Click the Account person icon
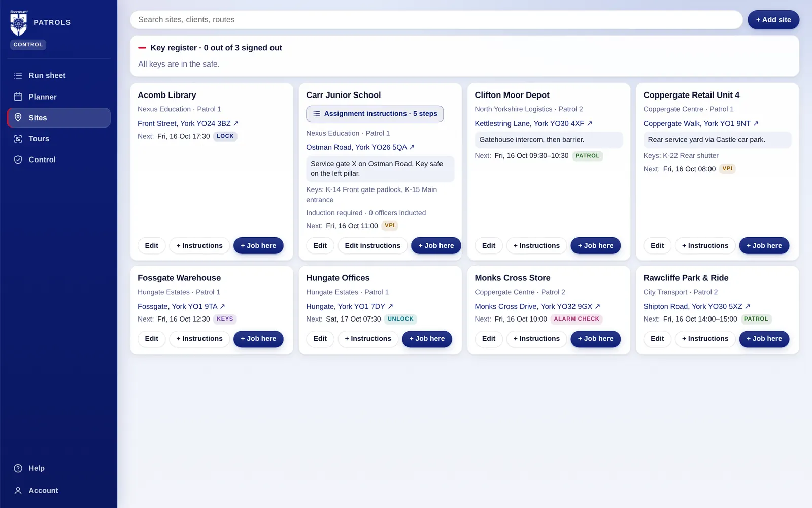 (x=18, y=491)
